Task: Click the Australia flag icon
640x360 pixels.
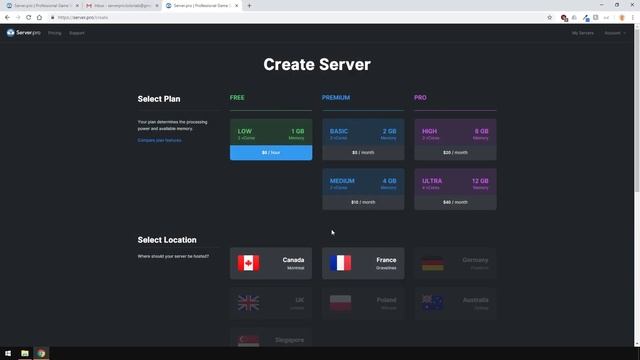Action: 433,303
